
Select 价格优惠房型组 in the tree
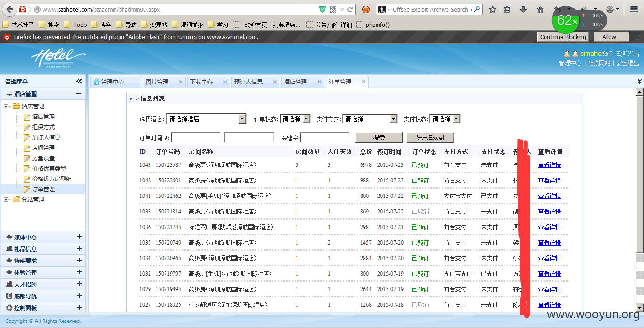point(52,179)
